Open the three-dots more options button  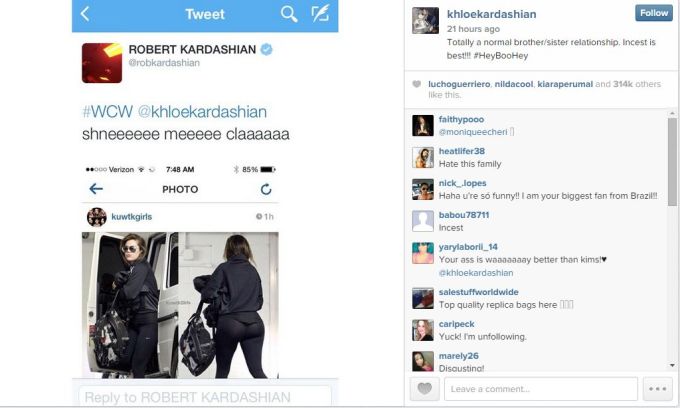[x=657, y=388]
